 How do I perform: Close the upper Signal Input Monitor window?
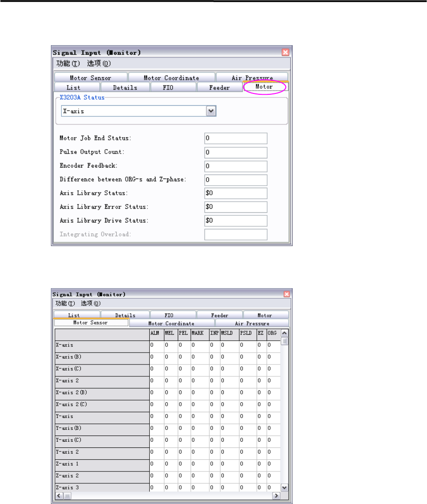click(285, 52)
